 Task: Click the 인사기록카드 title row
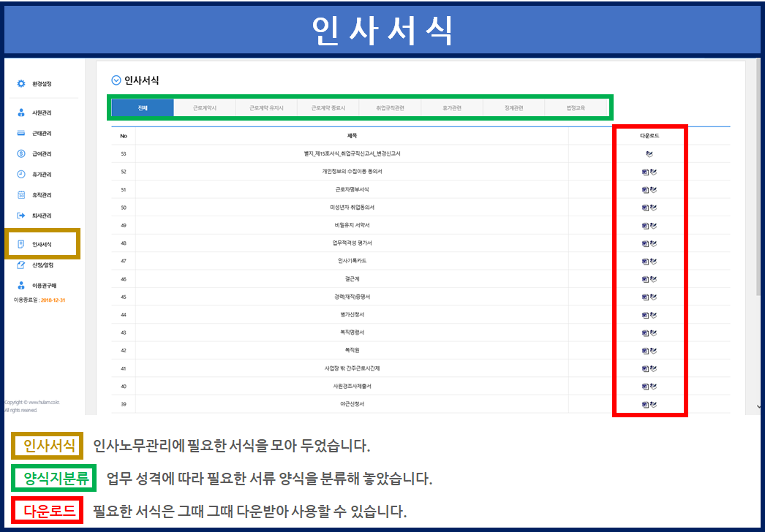(352, 261)
